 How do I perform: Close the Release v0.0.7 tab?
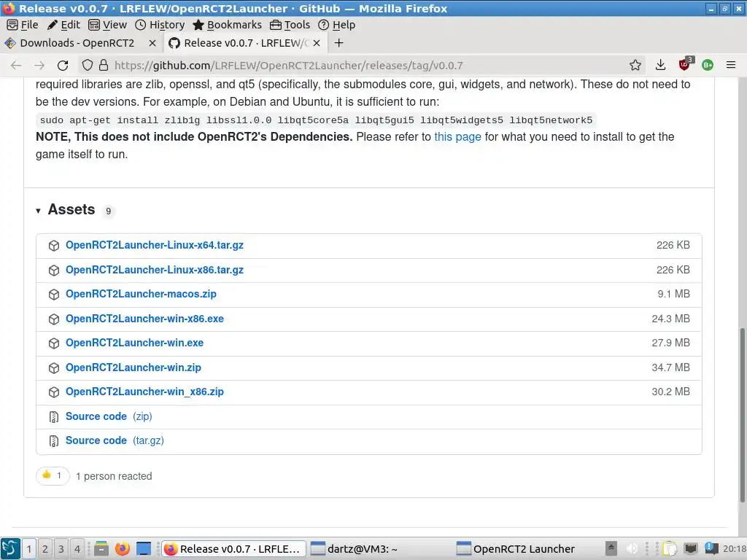317,43
